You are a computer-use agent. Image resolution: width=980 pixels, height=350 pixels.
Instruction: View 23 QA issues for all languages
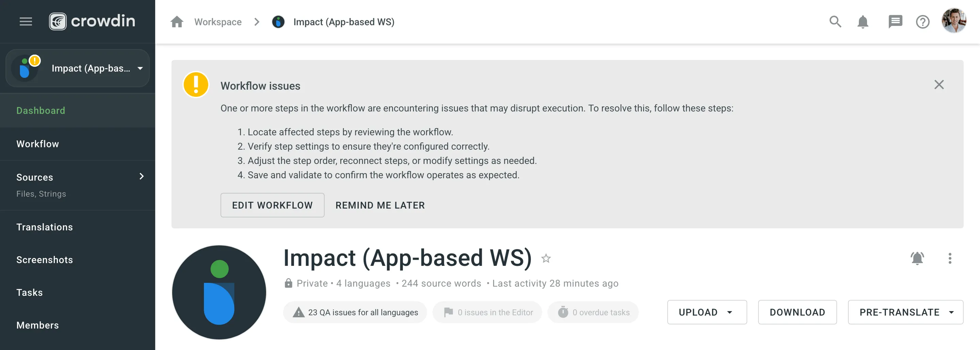(x=355, y=312)
